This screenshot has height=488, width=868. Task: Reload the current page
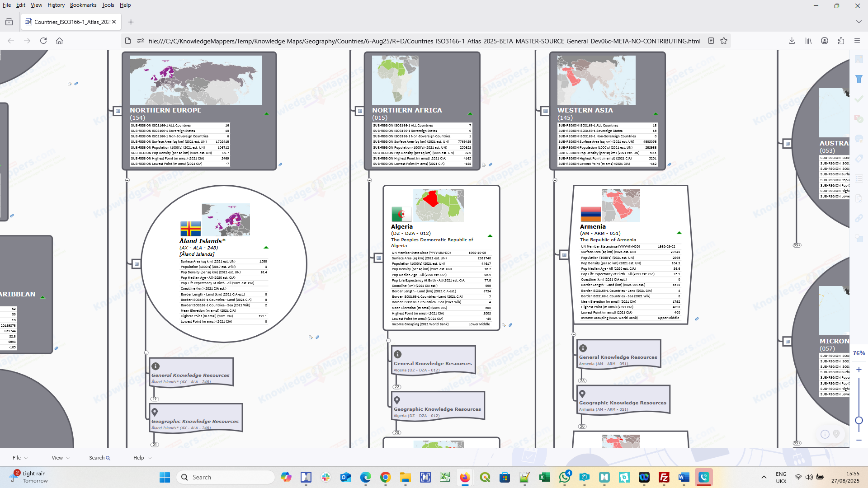coord(43,41)
